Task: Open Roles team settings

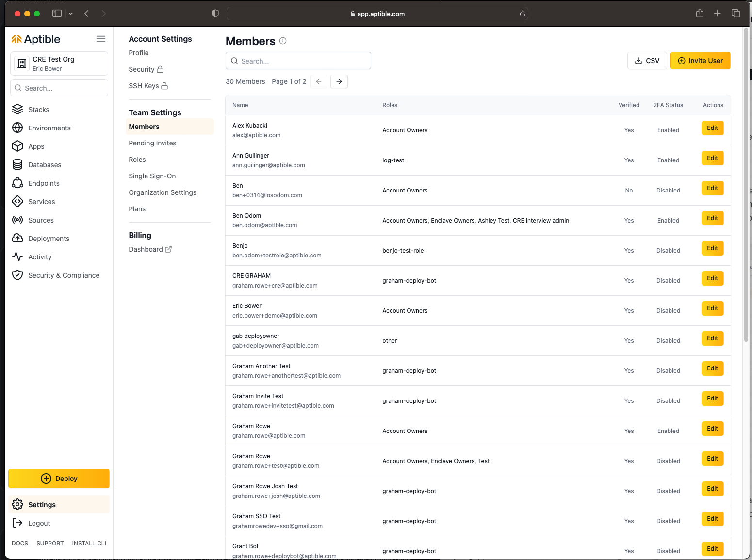Action: (137, 160)
